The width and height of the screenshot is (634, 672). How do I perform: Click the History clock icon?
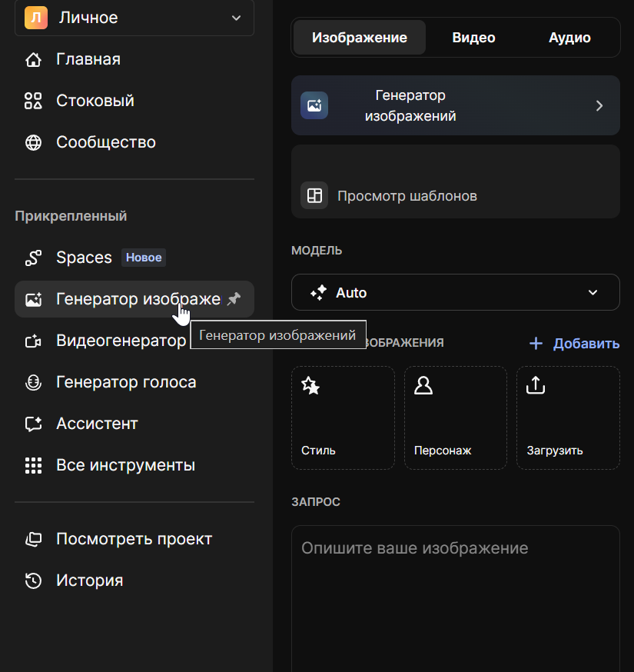coord(33,581)
